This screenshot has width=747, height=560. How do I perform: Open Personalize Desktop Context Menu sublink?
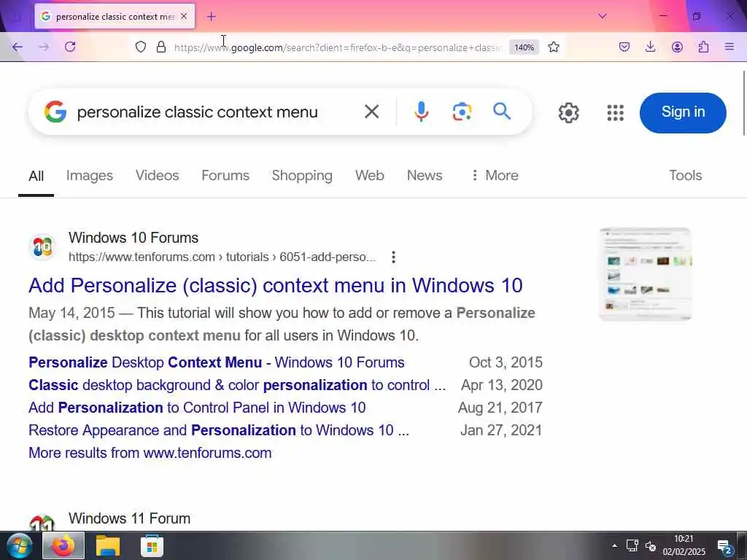(216, 362)
